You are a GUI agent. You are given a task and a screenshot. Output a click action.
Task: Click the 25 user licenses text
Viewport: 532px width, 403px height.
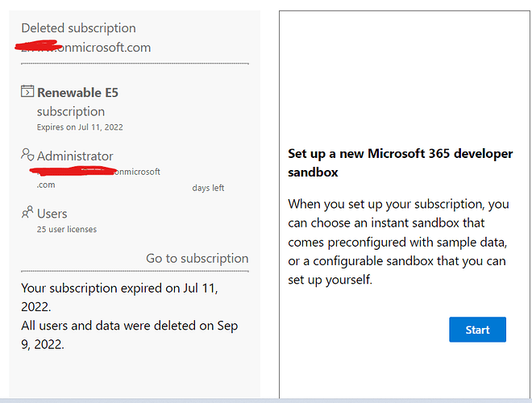pos(67,229)
